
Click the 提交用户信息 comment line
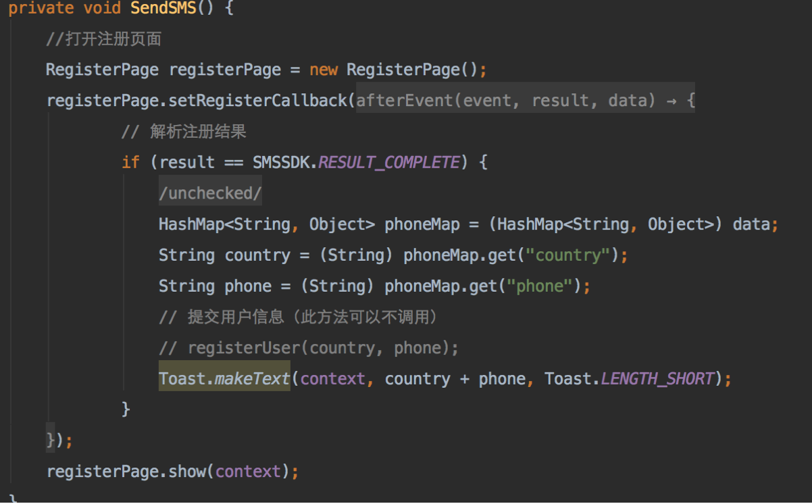(298, 317)
